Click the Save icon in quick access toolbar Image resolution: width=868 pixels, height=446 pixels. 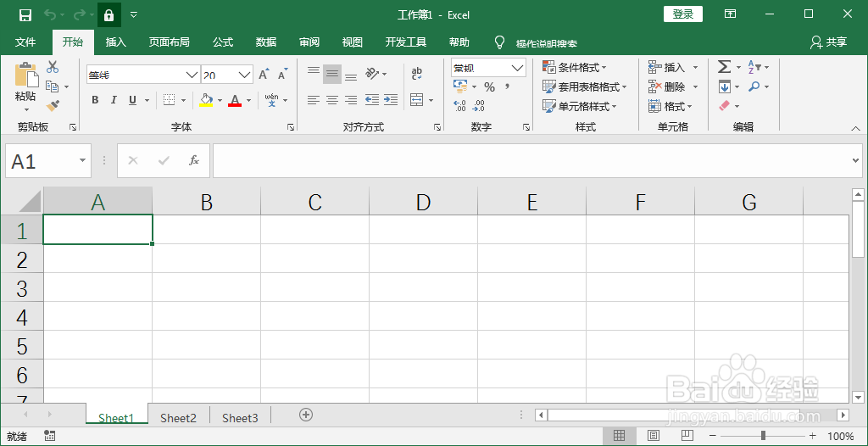point(25,15)
